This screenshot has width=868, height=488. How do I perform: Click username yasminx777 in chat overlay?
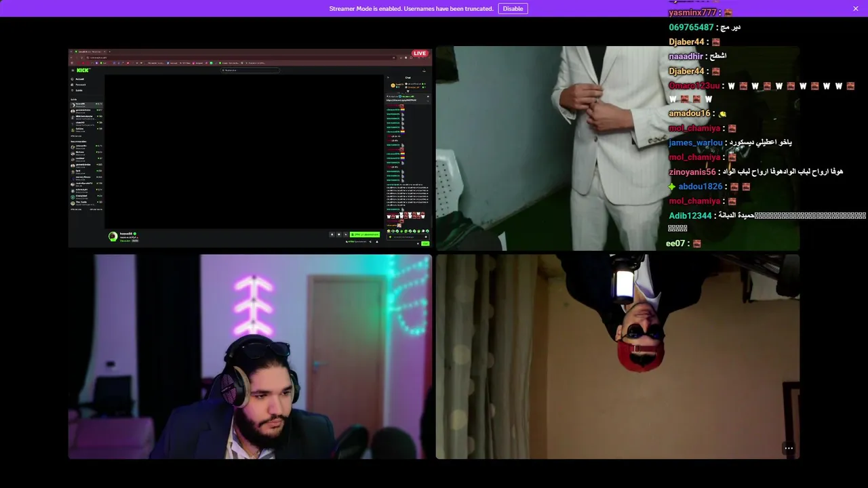point(692,13)
